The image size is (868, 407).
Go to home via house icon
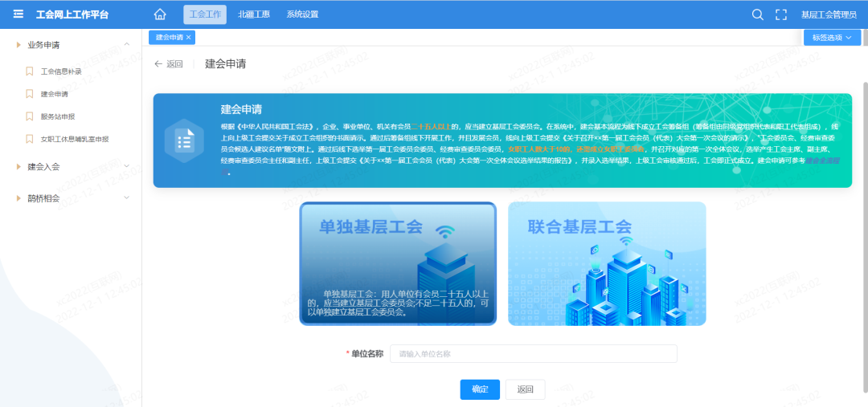(x=160, y=14)
